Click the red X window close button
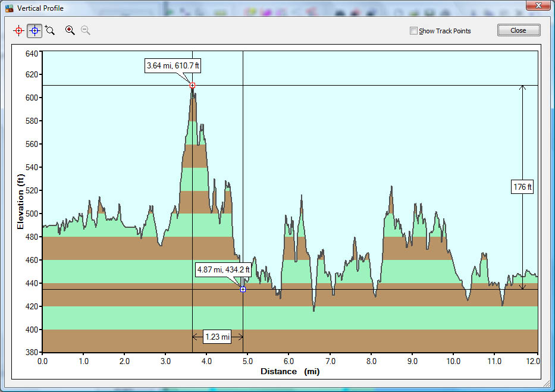This screenshot has height=392, width=555. click(x=537, y=6)
